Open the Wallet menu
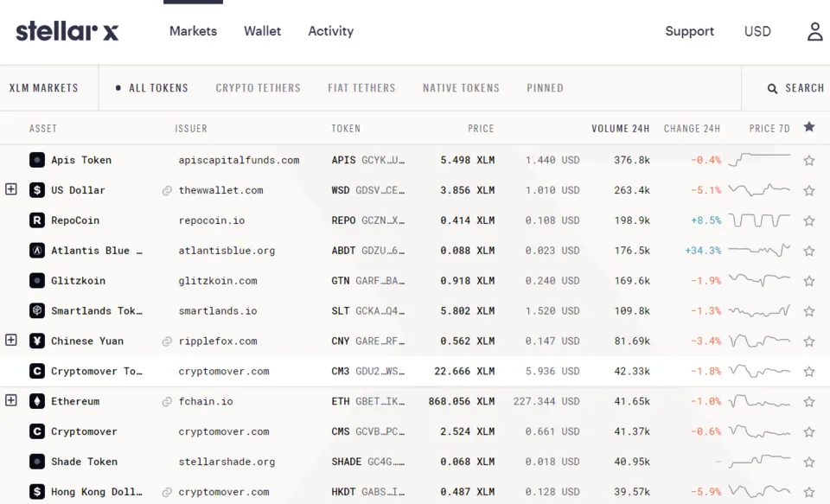Screen dimensions: 830x504 [x=262, y=31]
